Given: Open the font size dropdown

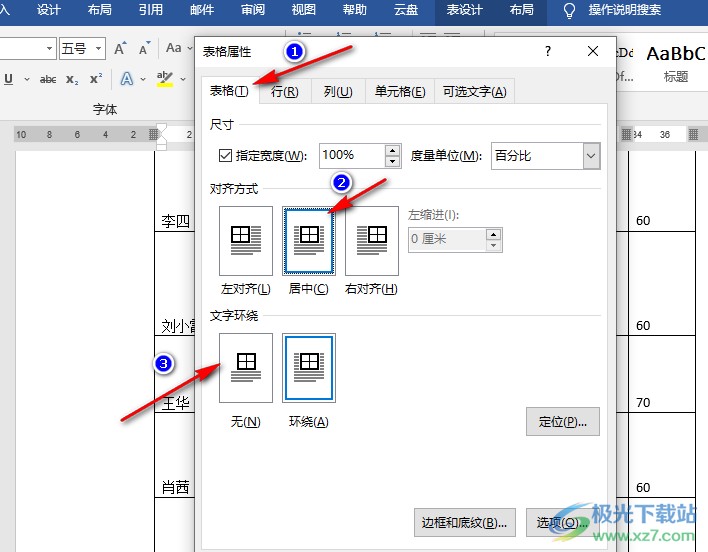Looking at the screenshot, I should click(x=98, y=48).
